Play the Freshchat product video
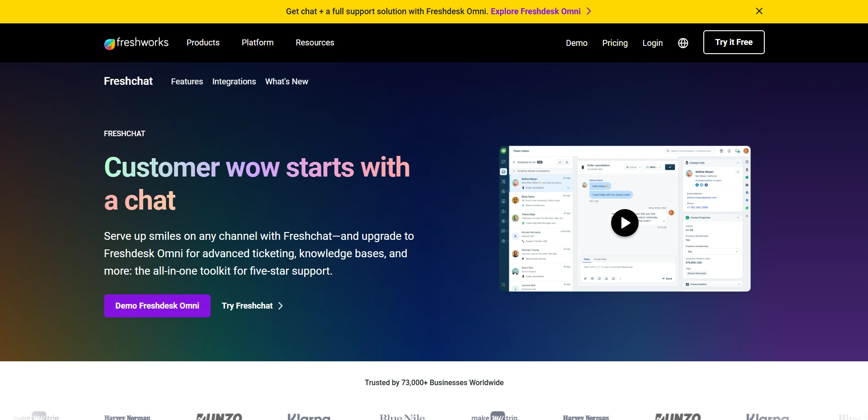The image size is (868, 420). pyautogui.click(x=624, y=223)
